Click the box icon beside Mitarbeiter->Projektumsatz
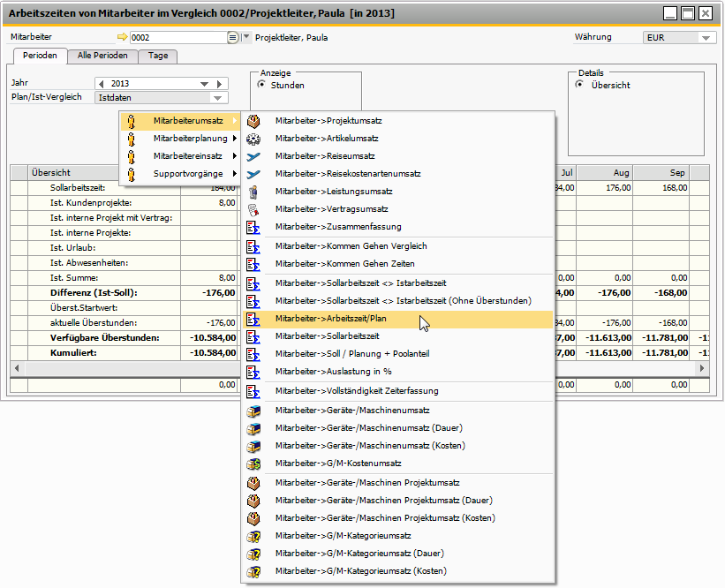 tap(253, 121)
